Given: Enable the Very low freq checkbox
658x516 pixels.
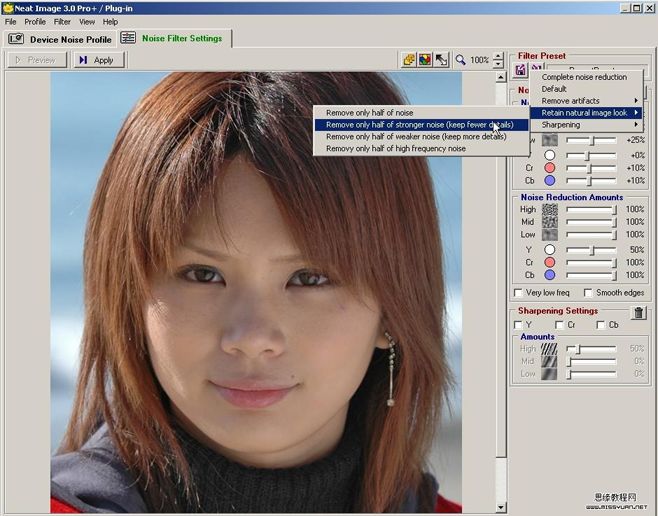Looking at the screenshot, I should [519, 292].
